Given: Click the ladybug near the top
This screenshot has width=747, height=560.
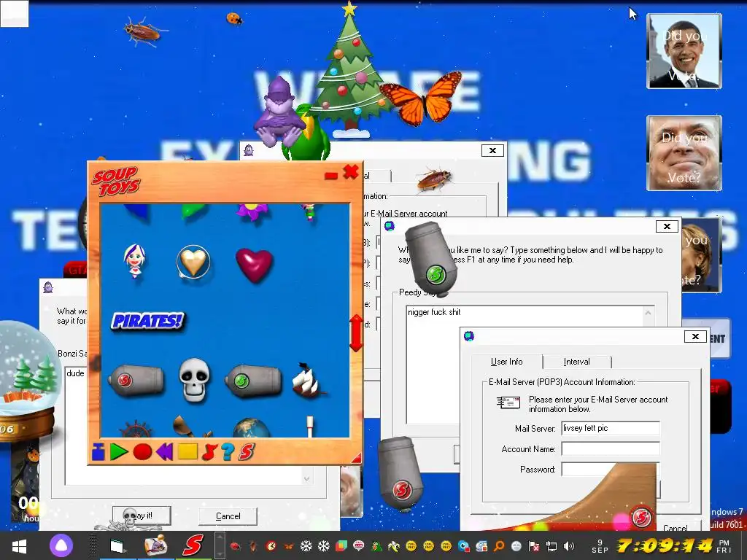Looking at the screenshot, I should [234, 18].
